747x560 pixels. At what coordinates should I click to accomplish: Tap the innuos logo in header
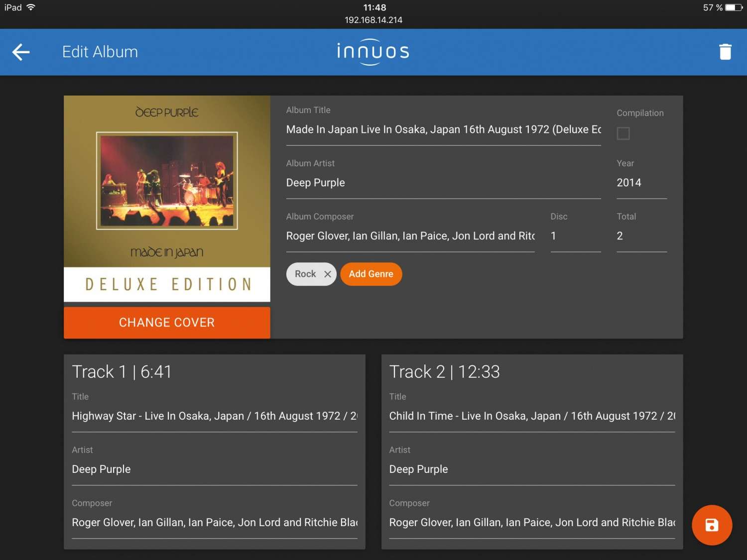pyautogui.click(x=373, y=52)
